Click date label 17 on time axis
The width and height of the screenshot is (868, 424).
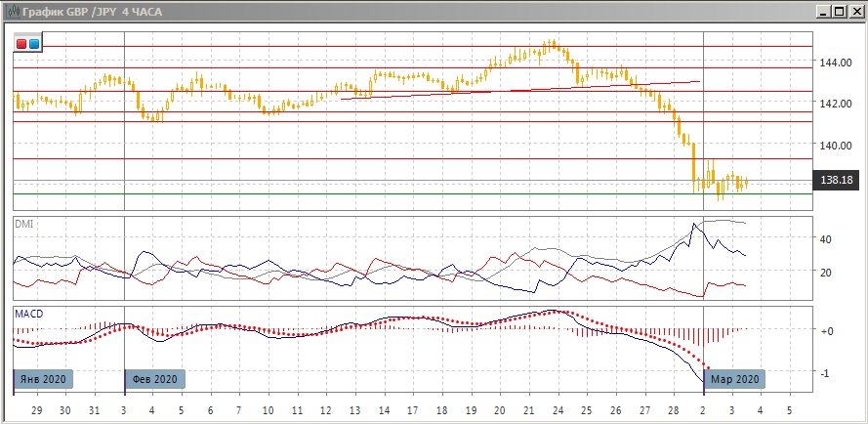[x=413, y=410]
